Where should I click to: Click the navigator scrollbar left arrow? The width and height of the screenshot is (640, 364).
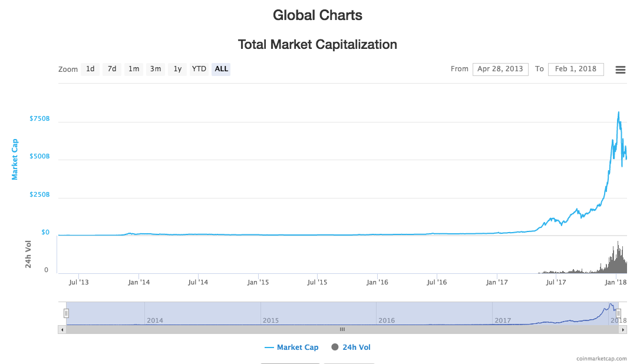click(62, 330)
